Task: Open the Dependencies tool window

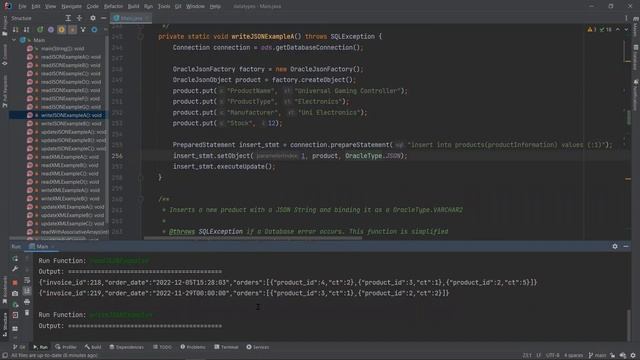Action: click(127, 347)
